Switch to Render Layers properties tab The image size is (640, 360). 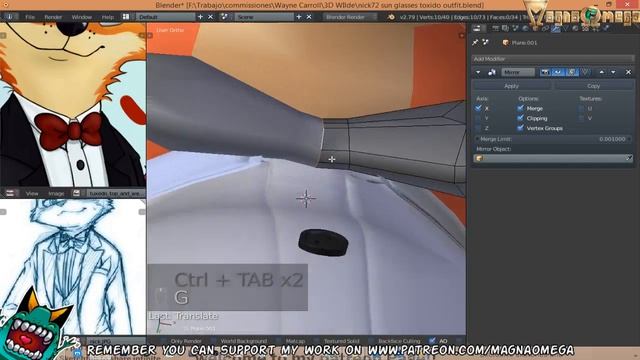pyautogui.click(x=505, y=28)
